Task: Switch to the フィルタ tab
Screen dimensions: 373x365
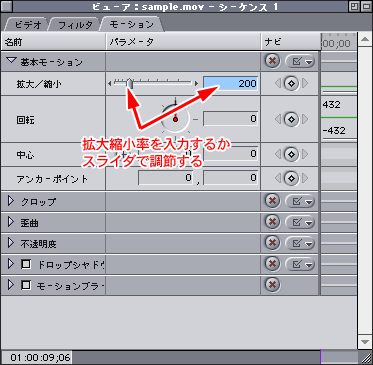Action: (75, 25)
